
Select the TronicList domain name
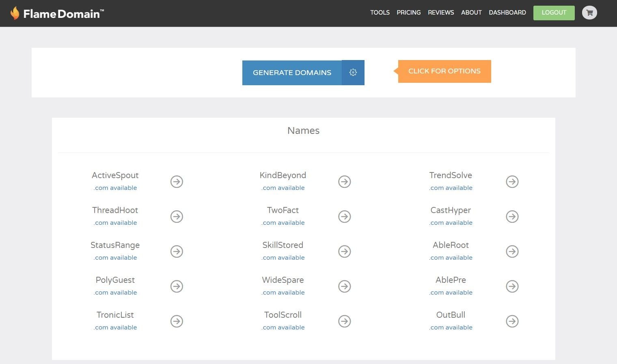point(115,315)
